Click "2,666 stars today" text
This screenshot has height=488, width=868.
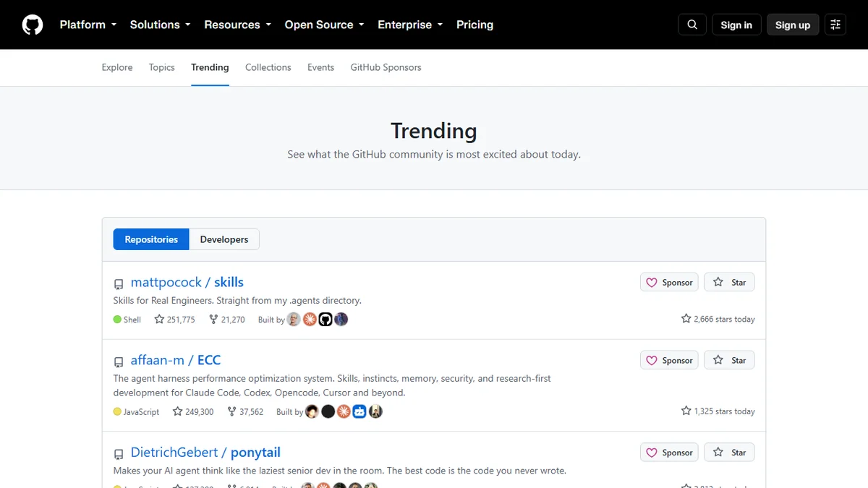pyautogui.click(x=724, y=319)
